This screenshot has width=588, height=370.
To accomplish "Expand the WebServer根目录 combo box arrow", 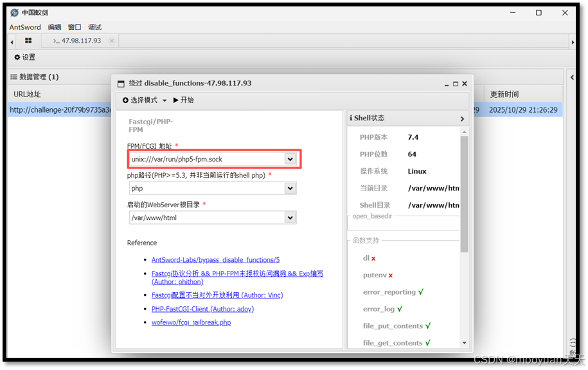I will click(290, 217).
